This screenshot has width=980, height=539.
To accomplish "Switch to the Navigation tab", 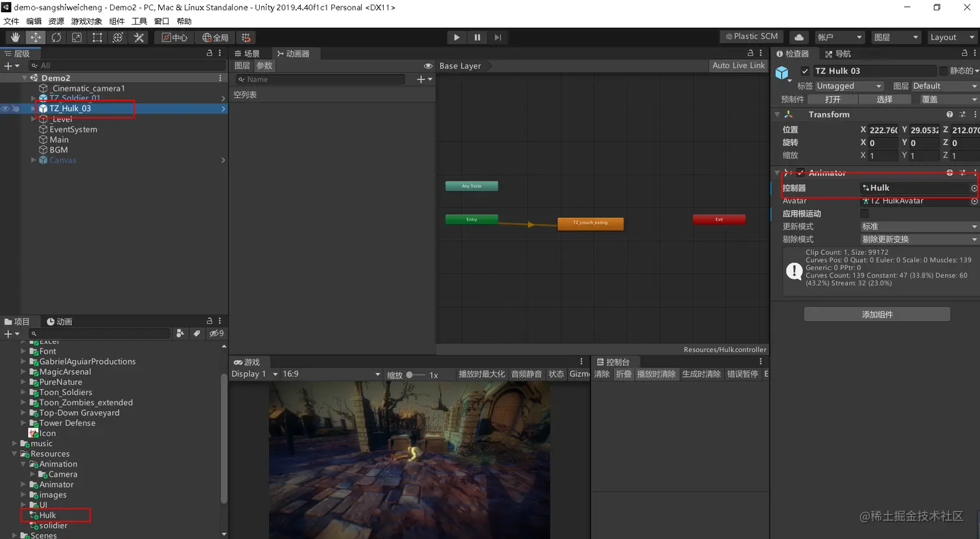I will click(x=838, y=54).
